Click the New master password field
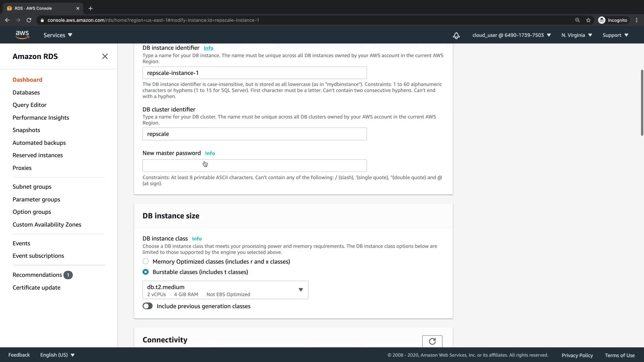The width and height of the screenshot is (644, 362). point(254,166)
